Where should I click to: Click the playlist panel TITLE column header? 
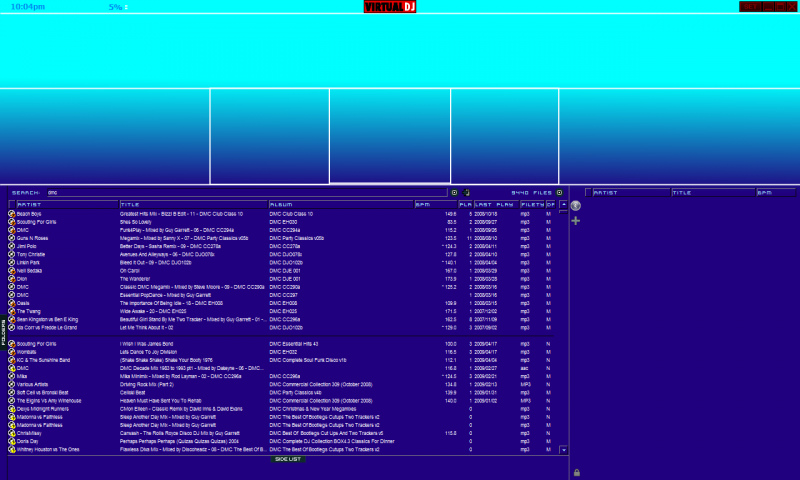pyautogui.click(x=713, y=193)
